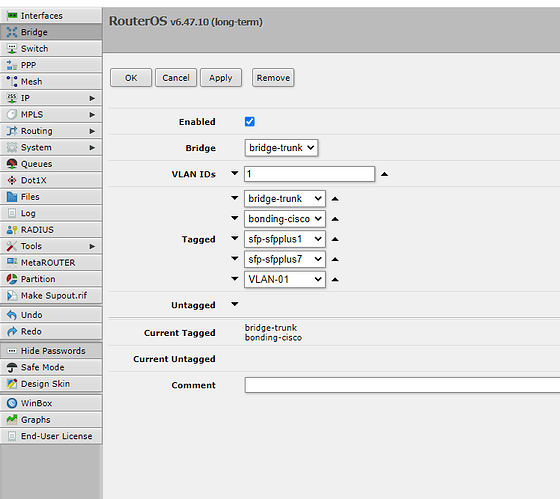Open the Files folder icon
Image resolution: width=560 pixels, height=499 pixels.
12,196
